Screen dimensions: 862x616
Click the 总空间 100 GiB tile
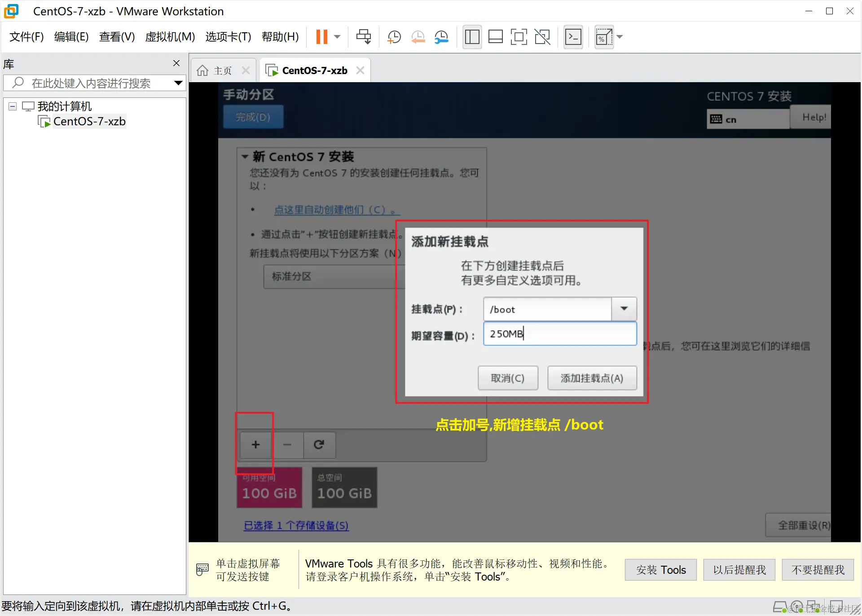(x=344, y=488)
